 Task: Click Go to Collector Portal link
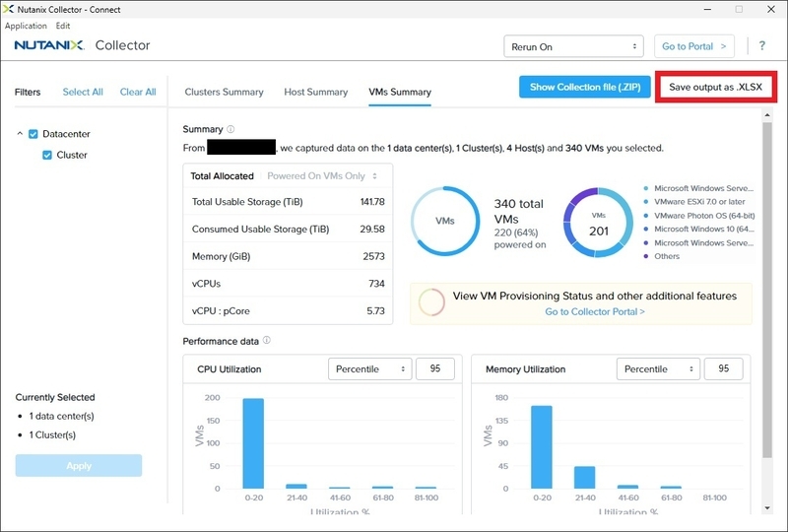coord(595,311)
